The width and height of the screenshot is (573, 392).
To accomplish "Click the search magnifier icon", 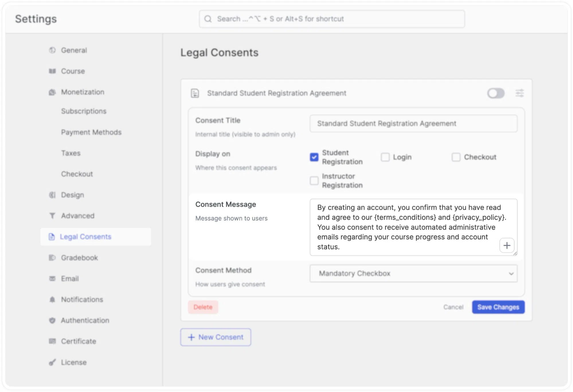I will 208,19.
